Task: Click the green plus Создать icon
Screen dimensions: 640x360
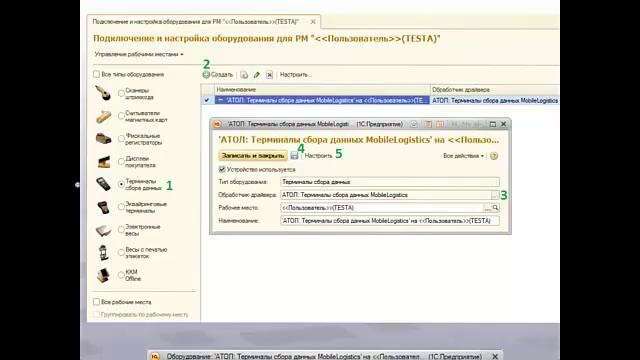Action: [206, 75]
